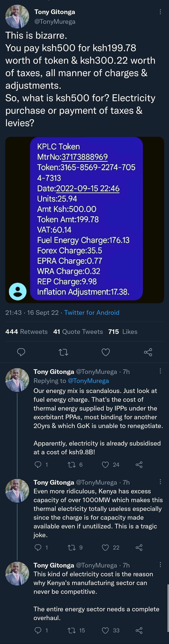View the 41 Quote Tweets
169x644 pixels.
[x=78, y=332]
